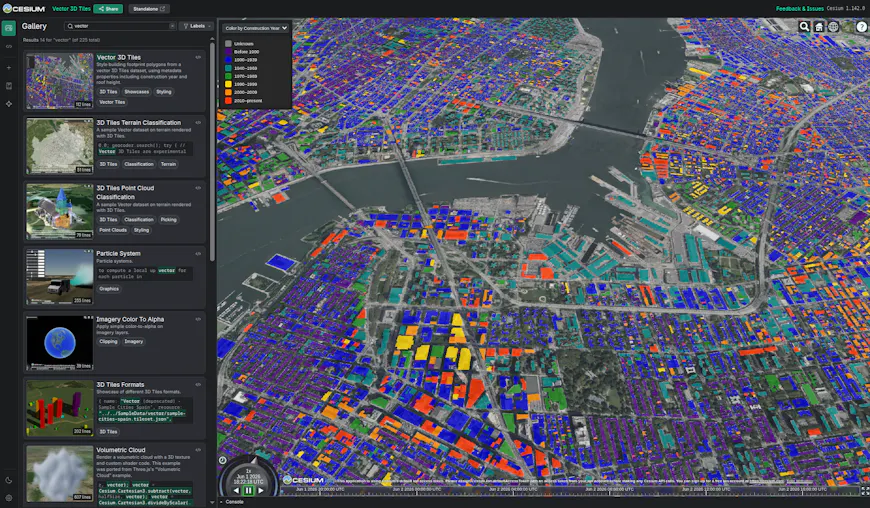Filter by Vector Tiles label tag
The height and width of the screenshot is (508, 870).
coord(112,102)
